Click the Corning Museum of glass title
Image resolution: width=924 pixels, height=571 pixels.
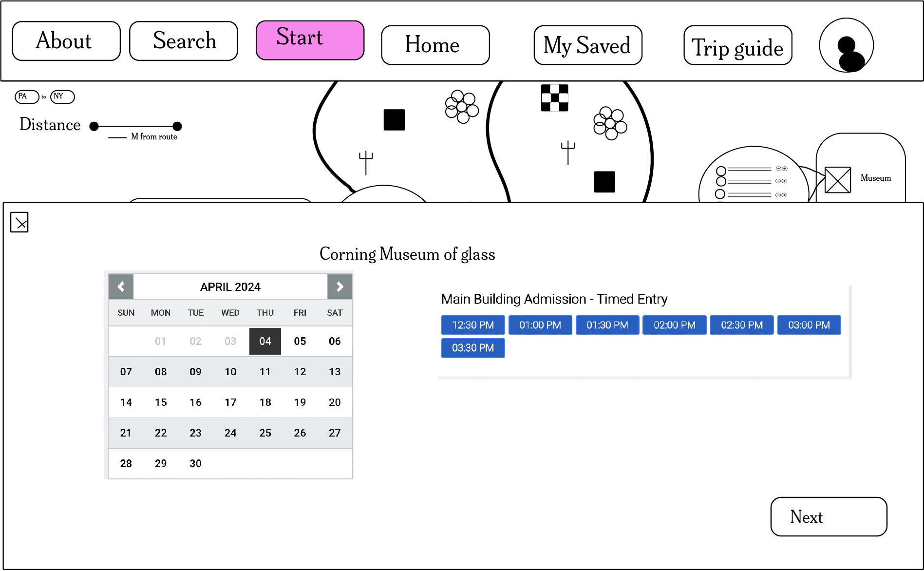coord(407,254)
